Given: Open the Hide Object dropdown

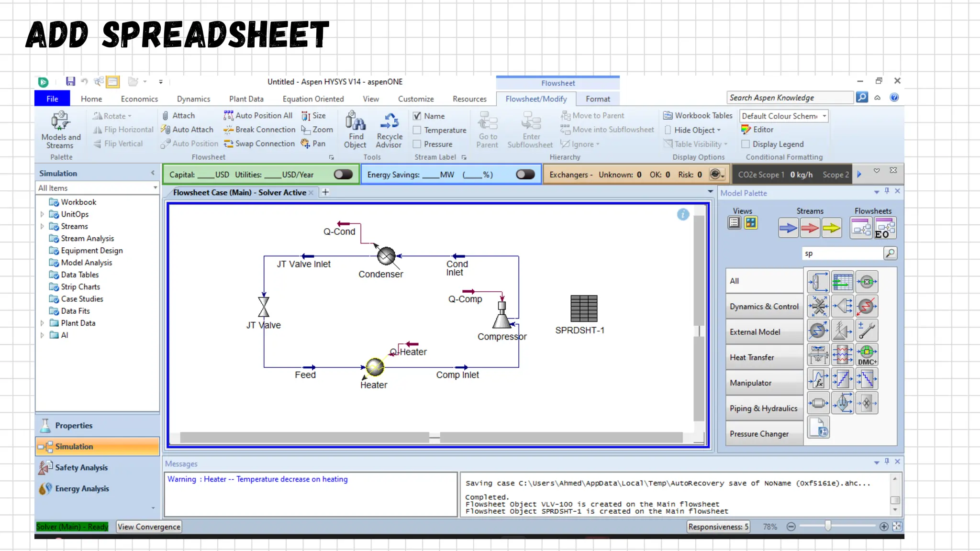Looking at the screenshot, I should coord(692,130).
